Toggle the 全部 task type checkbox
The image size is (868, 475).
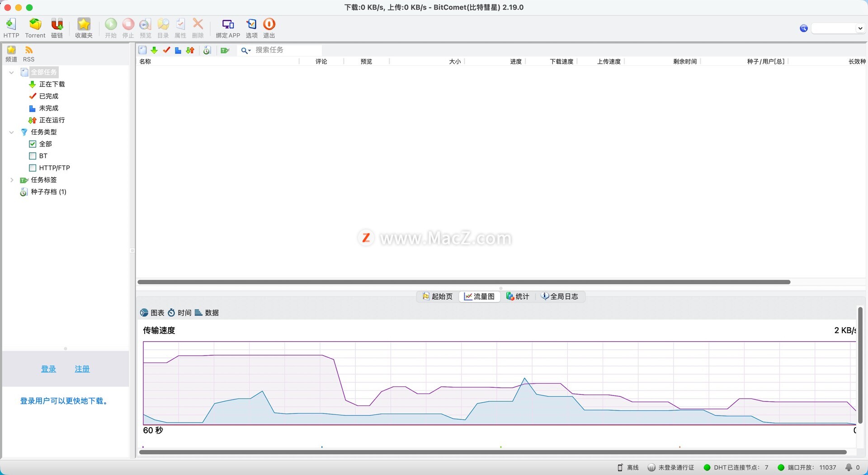click(x=33, y=144)
